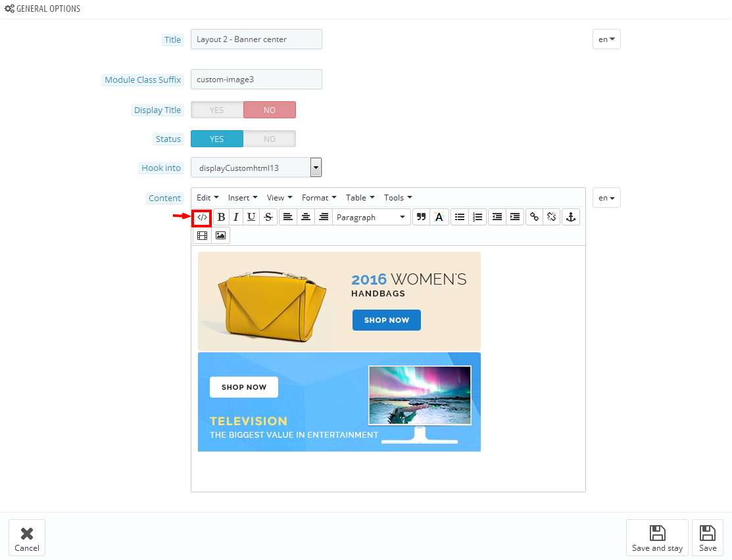Click the General Options gears icon
Screen dimensions: 732x560
pos(9,9)
